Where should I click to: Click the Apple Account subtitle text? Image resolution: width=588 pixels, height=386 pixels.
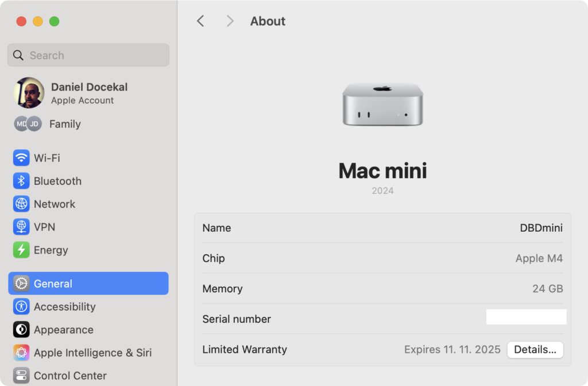pyautogui.click(x=82, y=100)
